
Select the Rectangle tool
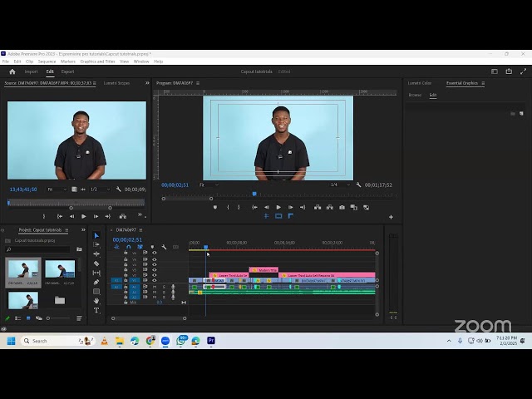[x=96, y=292]
